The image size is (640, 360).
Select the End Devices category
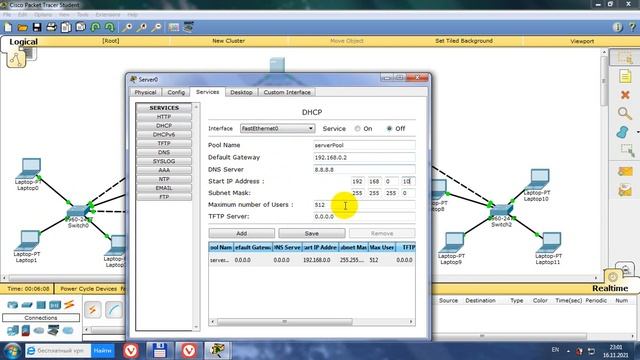pos(13,331)
